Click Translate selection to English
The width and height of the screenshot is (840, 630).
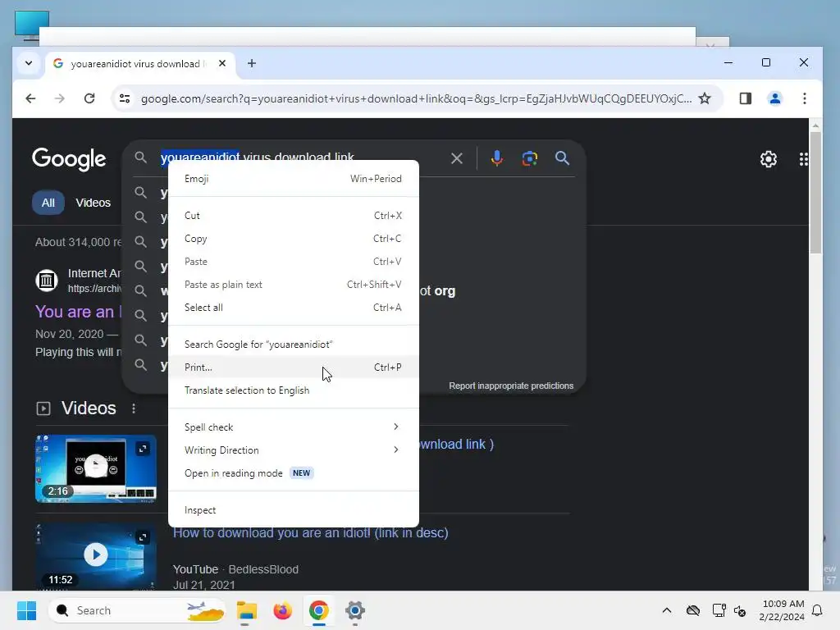[x=293, y=390]
